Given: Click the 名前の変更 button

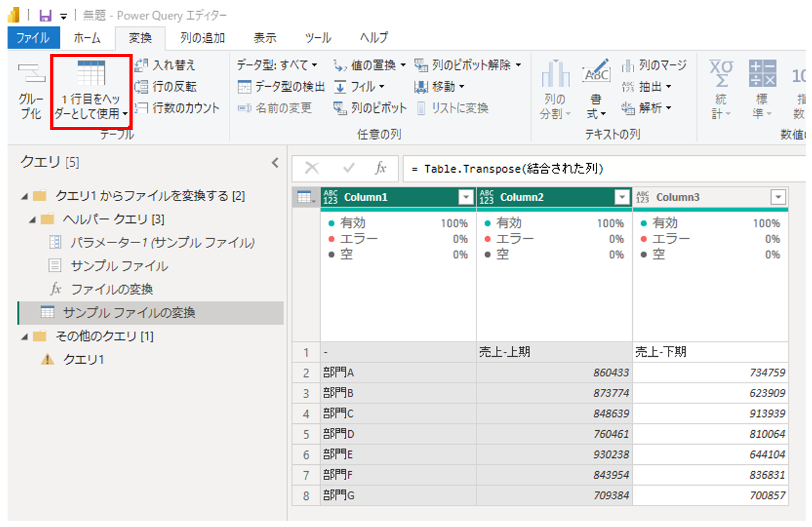Looking at the screenshot, I should click(275, 108).
